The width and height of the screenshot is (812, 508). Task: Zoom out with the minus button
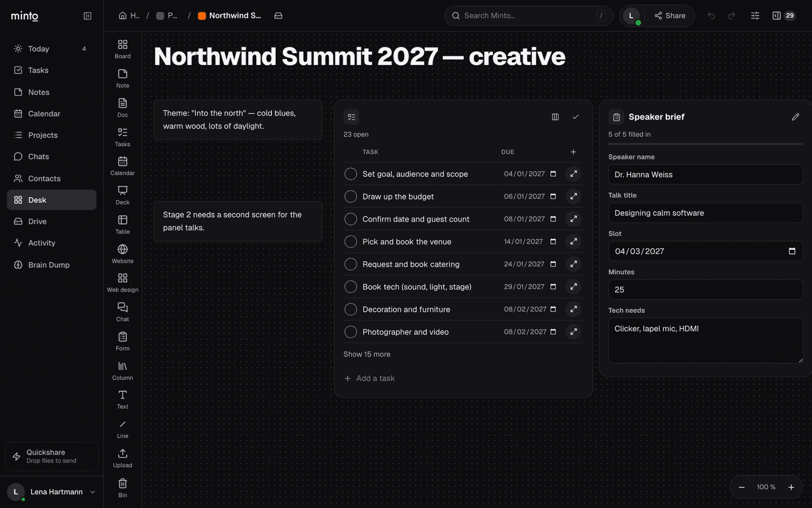point(741,487)
